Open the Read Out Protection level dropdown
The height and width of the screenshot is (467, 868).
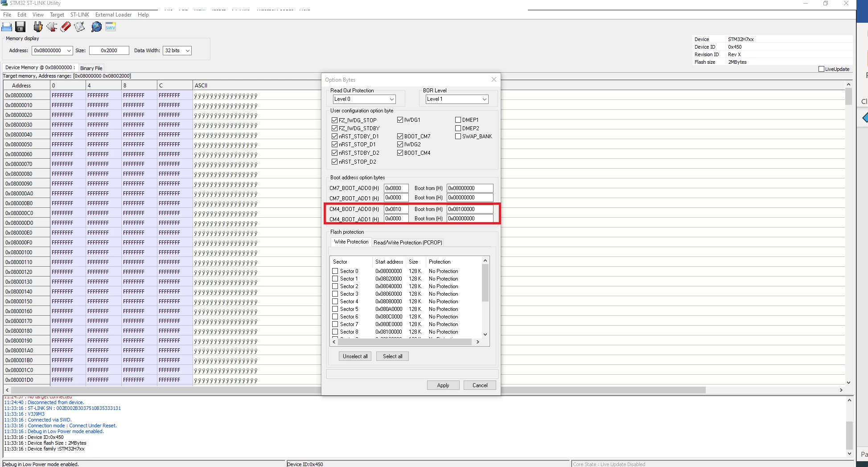pos(364,99)
